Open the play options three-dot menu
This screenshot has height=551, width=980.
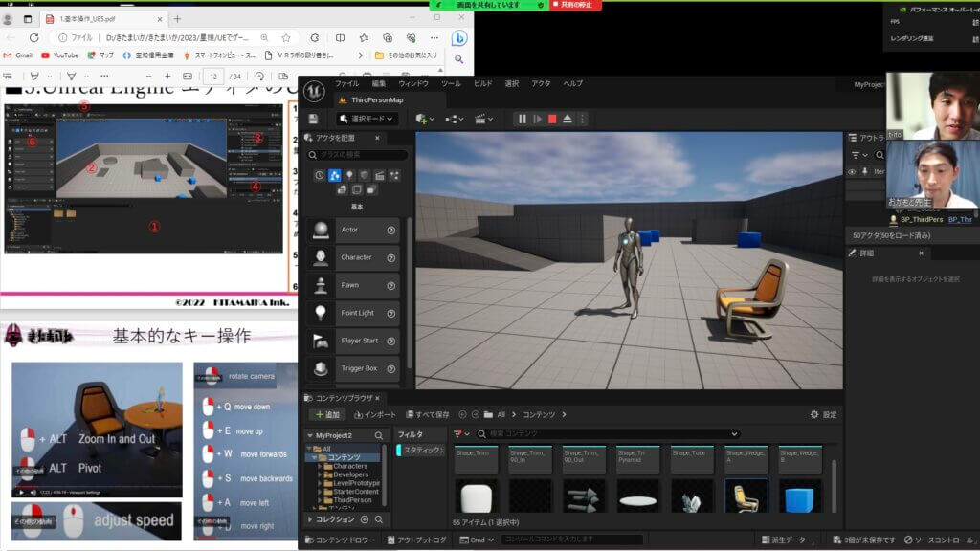point(582,119)
